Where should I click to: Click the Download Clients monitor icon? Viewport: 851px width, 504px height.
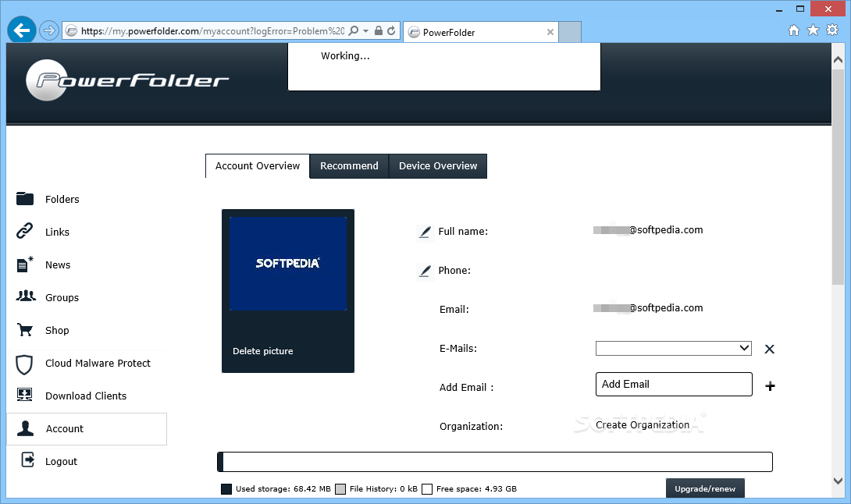(24, 395)
